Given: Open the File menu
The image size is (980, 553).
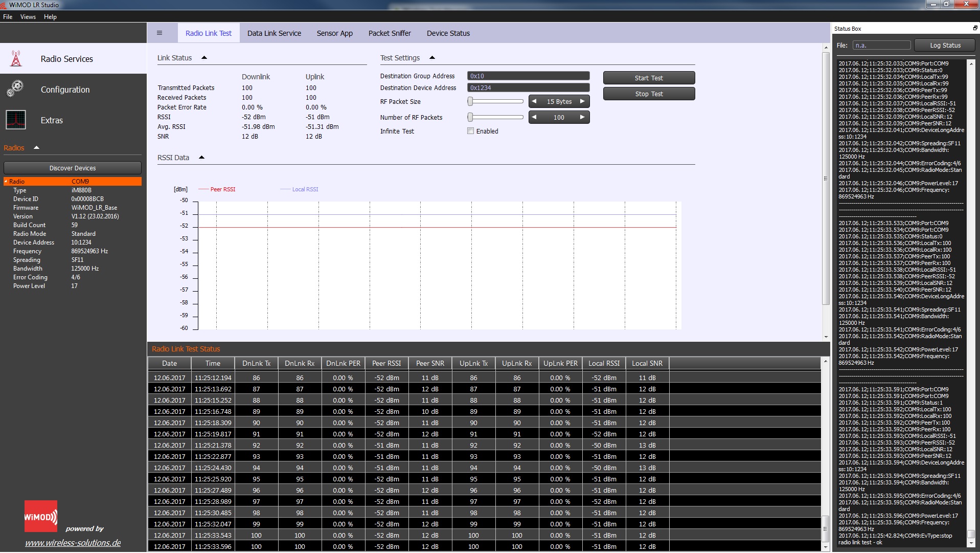Looking at the screenshot, I should (8, 17).
